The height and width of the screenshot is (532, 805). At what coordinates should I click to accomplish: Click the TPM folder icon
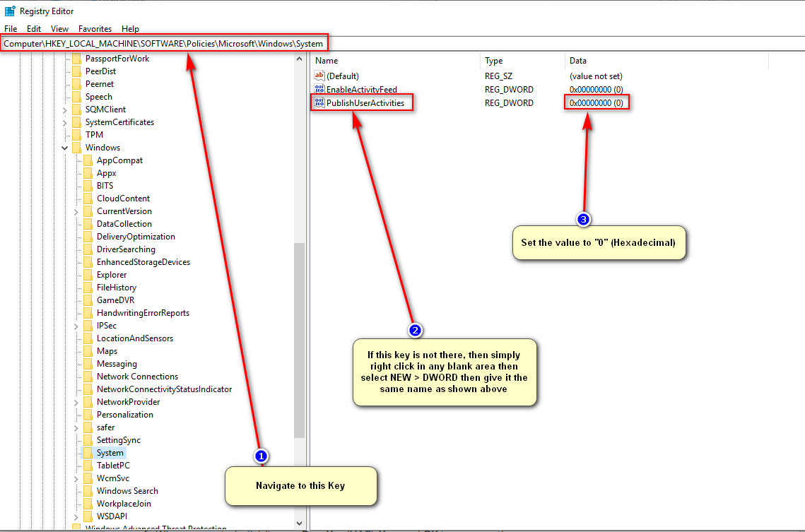(x=76, y=135)
